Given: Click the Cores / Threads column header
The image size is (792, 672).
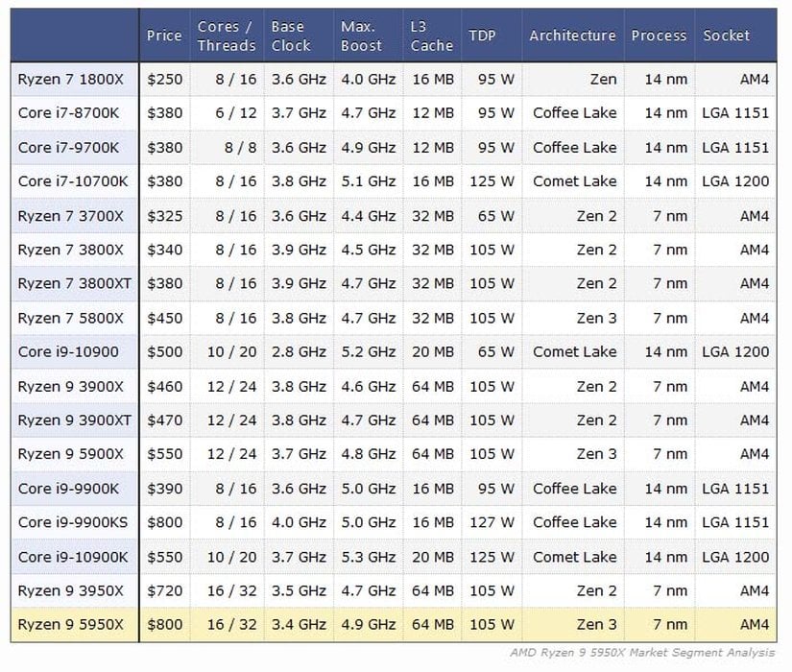Looking at the screenshot, I should pyautogui.click(x=226, y=36).
